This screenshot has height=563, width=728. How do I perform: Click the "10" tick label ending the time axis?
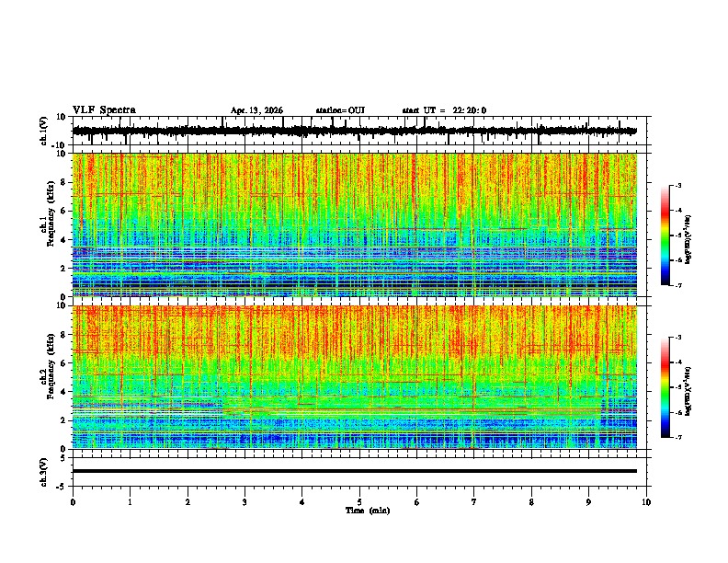[646, 502]
